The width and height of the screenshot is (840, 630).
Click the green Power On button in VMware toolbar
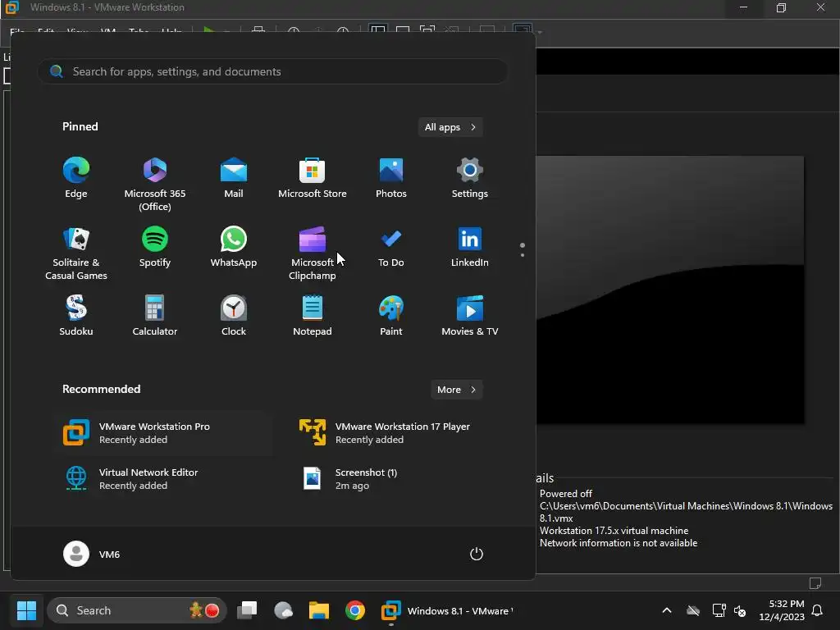209,31
